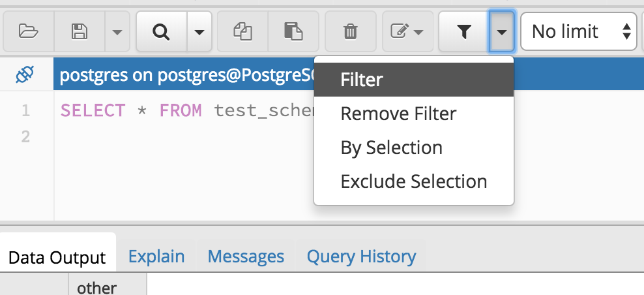The image size is (644, 295).
Task: Click the Filter funnel icon
Action: coord(463,31)
